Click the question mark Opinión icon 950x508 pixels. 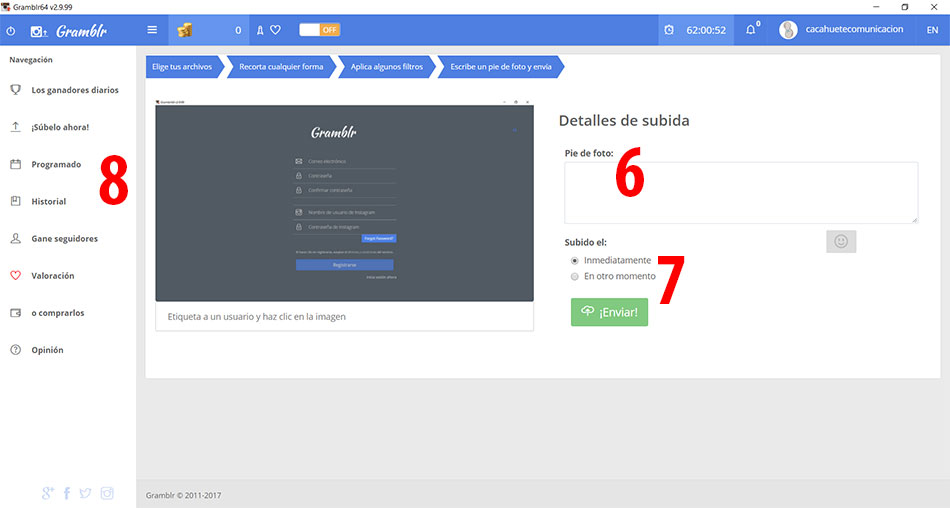click(x=16, y=350)
